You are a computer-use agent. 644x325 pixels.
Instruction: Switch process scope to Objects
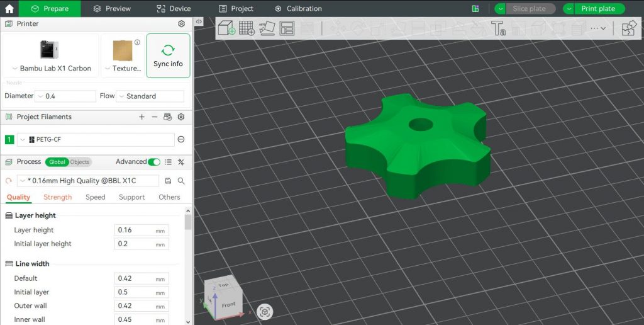[80, 162]
